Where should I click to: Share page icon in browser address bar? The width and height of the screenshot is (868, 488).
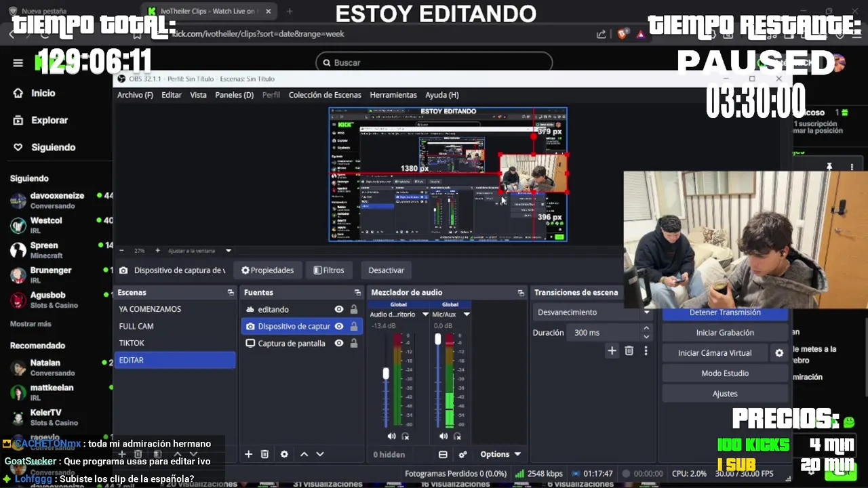[x=601, y=34]
